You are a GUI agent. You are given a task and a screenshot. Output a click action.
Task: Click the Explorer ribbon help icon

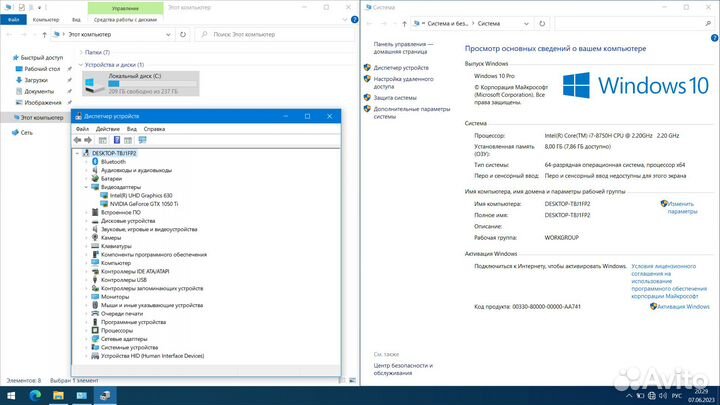tap(354, 19)
